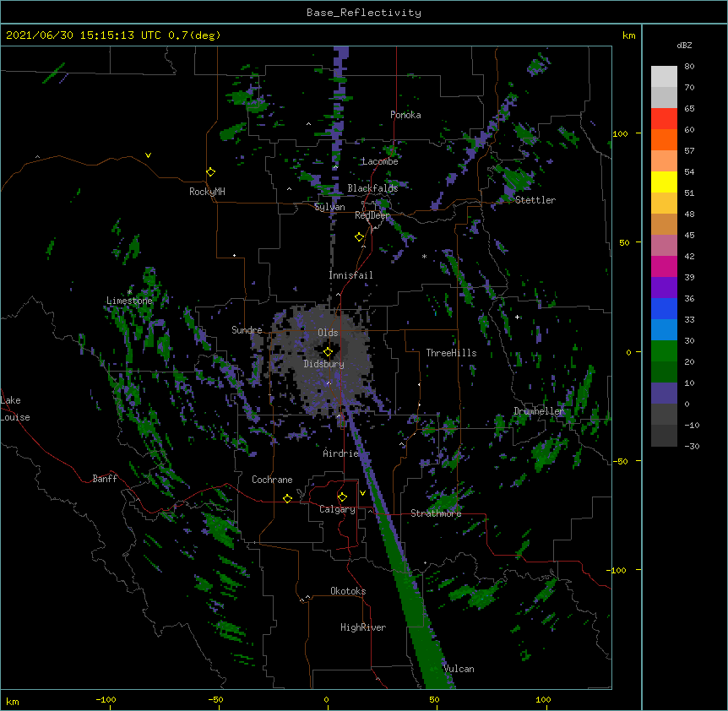This screenshot has width=728, height=711.
Task: Click the Limestone label
Action: tap(129, 301)
